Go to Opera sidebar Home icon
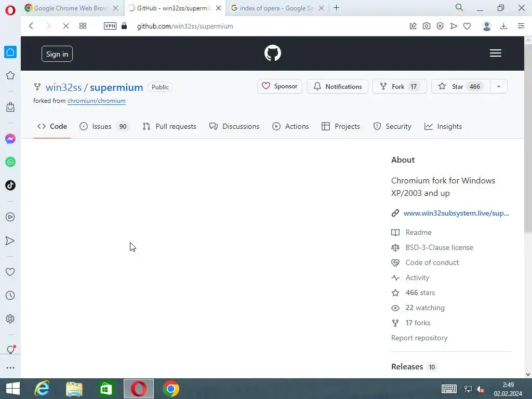The height and width of the screenshot is (399, 532). pos(10,52)
